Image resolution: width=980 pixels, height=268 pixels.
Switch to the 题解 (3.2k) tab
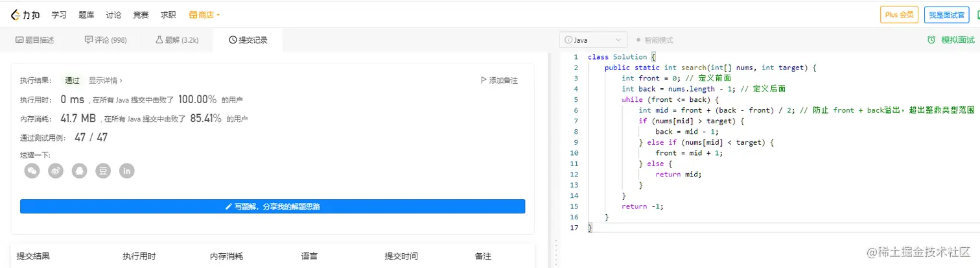[x=177, y=40]
